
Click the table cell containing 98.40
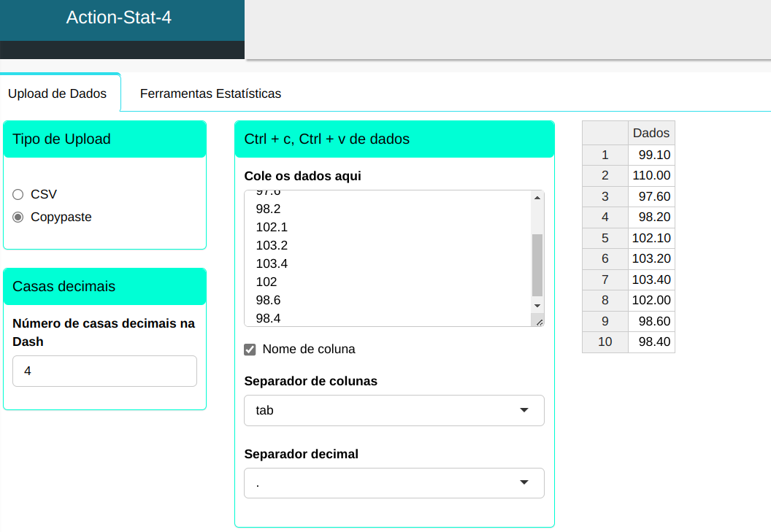coord(651,342)
